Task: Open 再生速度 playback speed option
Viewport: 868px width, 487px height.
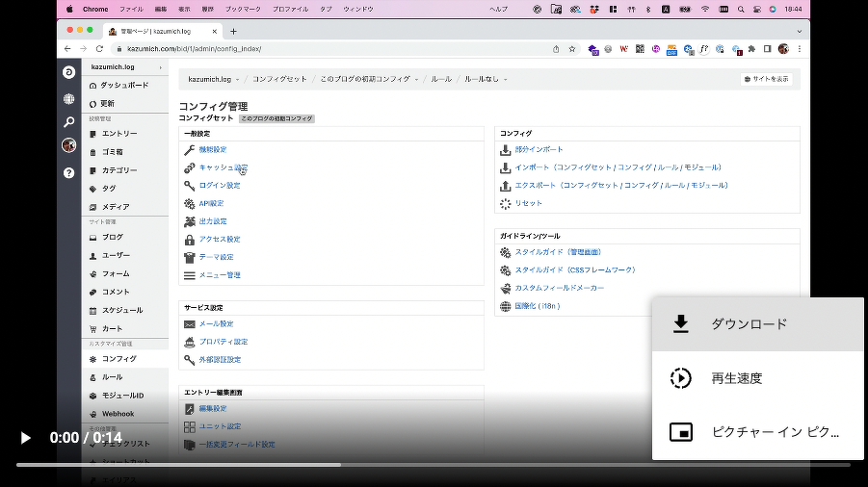Action: pyautogui.click(x=758, y=378)
